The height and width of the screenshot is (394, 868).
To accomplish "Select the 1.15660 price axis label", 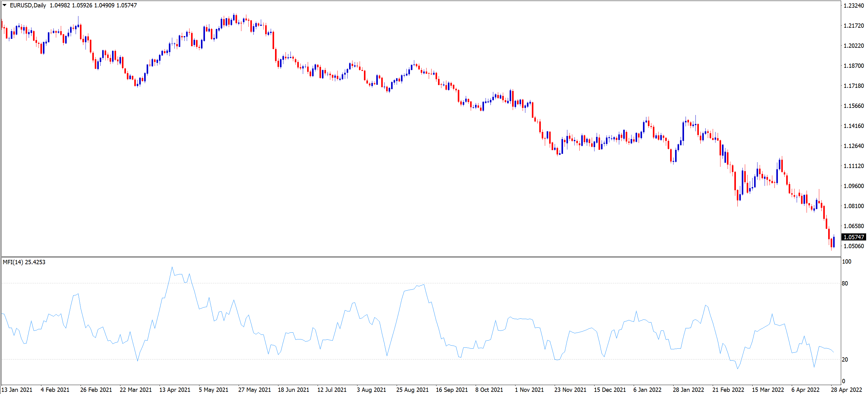I will (853, 106).
